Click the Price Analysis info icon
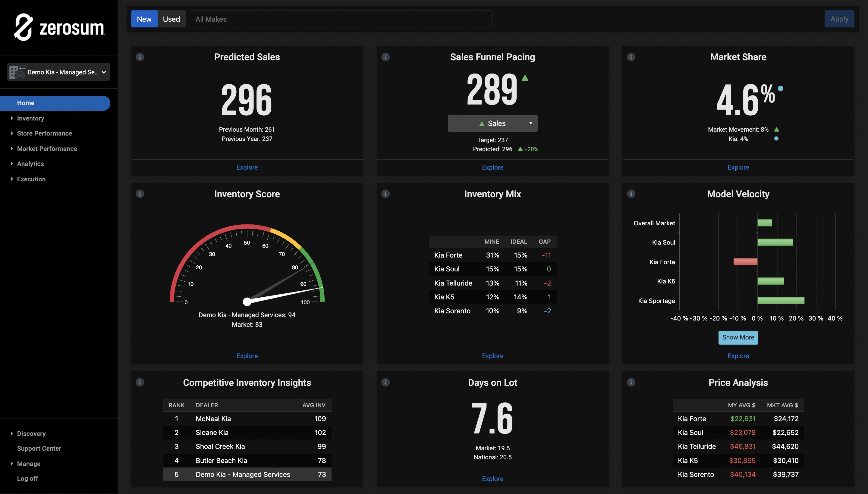Viewport: 868px width, 494px height. click(x=631, y=381)
